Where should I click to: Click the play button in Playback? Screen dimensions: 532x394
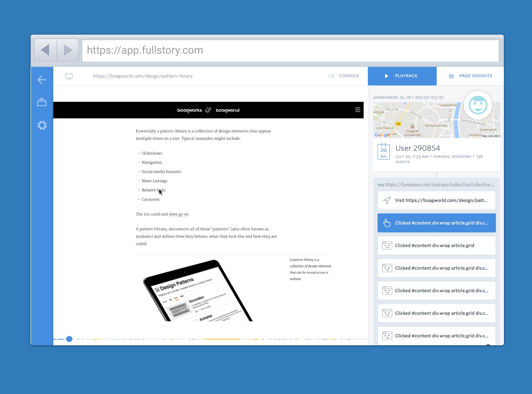[385, 76]
